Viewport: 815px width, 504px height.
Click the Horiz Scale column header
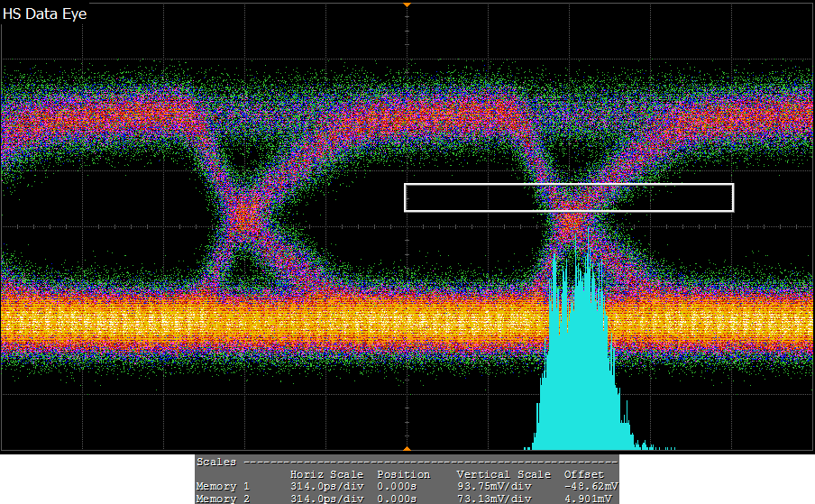click(x=326, y=474)
